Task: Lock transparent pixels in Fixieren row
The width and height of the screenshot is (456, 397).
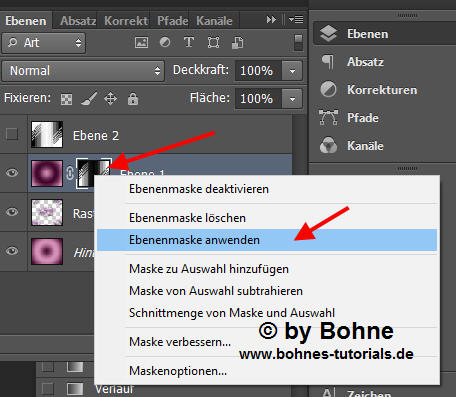Action: tap(66, 99)
